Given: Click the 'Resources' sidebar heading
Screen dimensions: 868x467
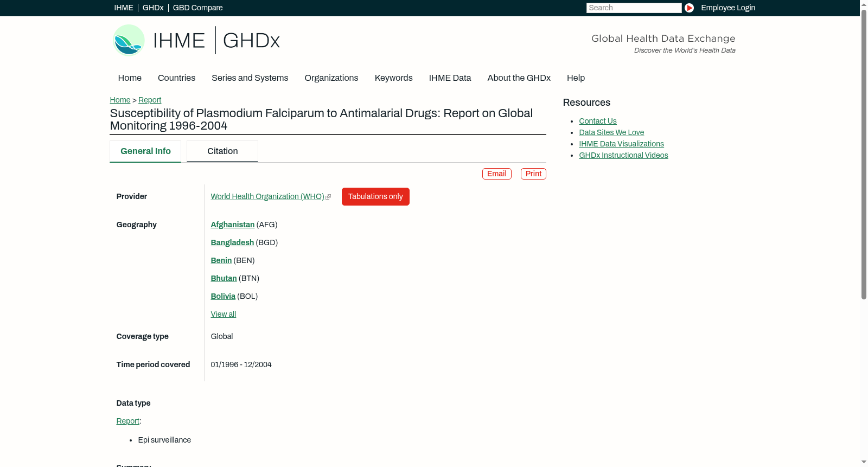Looking at the screenshot, I should coord(586,103).
